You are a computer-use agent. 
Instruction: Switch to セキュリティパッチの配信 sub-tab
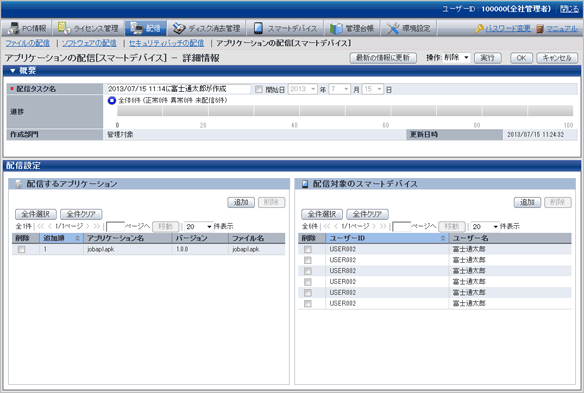[166, 43]
